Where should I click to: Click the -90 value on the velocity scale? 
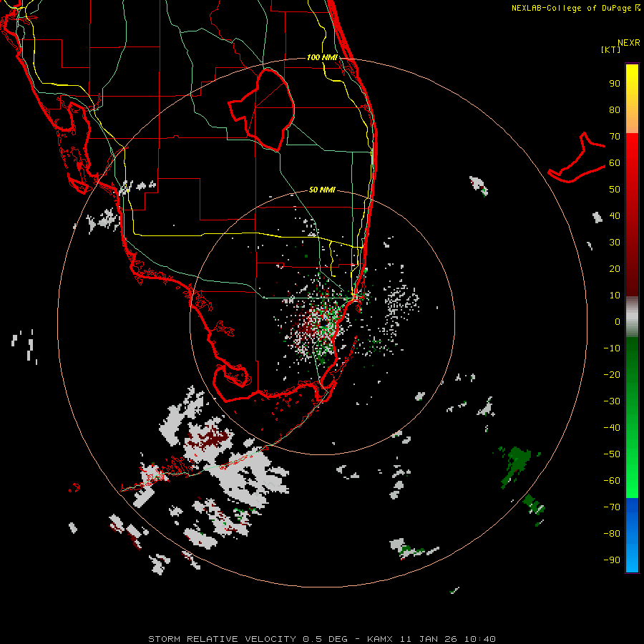[612, 560]
